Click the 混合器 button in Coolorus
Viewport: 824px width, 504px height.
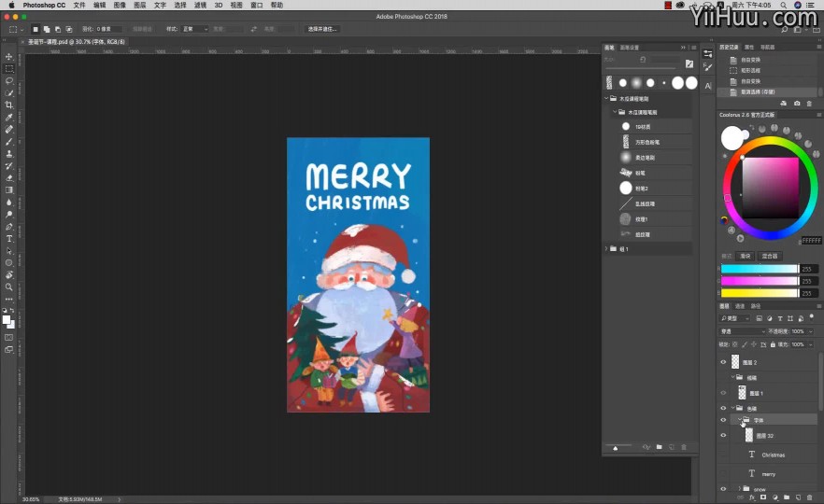coord(770,256)
